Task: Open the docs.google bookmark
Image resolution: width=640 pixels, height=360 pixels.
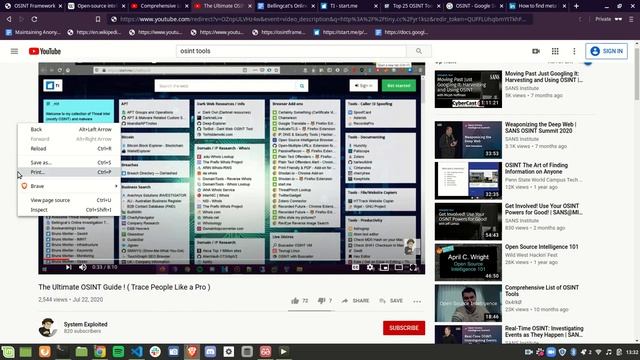Action: tap(402, 32)
